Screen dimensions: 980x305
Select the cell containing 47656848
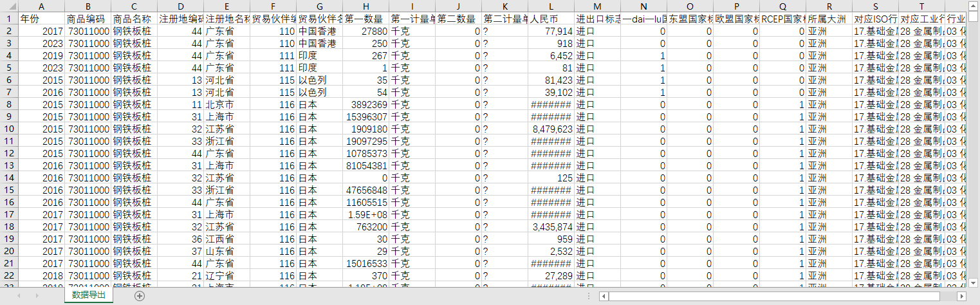(x=365, y=190)
